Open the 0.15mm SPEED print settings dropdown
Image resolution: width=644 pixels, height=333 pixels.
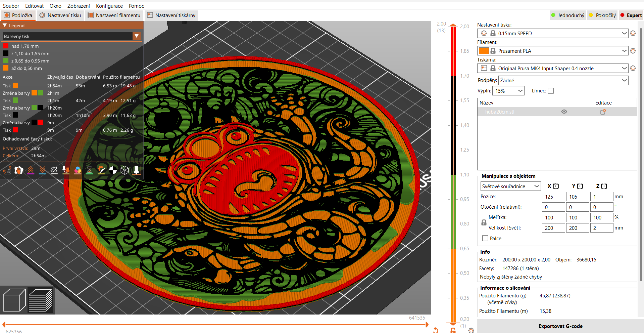553,33
